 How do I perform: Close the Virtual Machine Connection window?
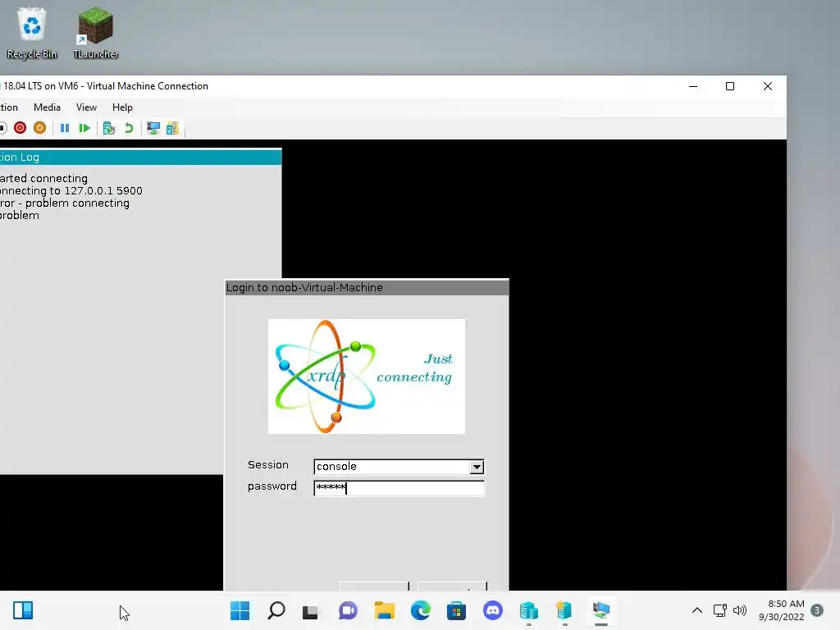click(x=768, y=86)
